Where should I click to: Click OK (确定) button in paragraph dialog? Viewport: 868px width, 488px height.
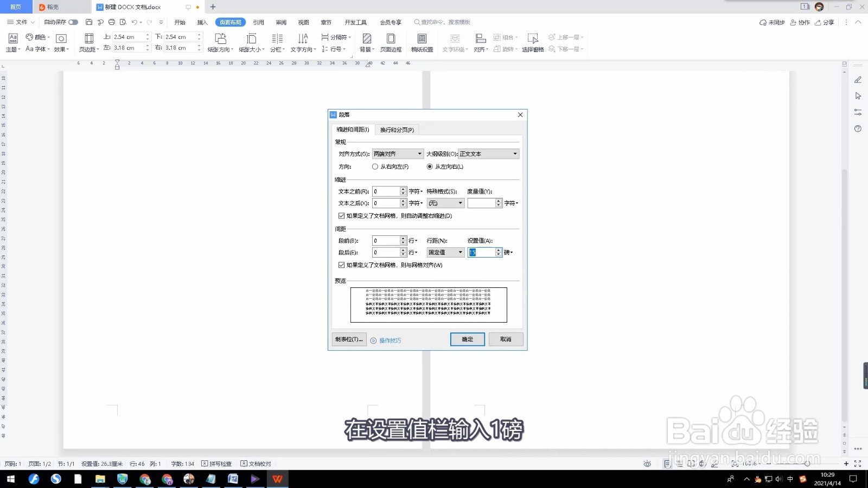(x=468, y=339)
